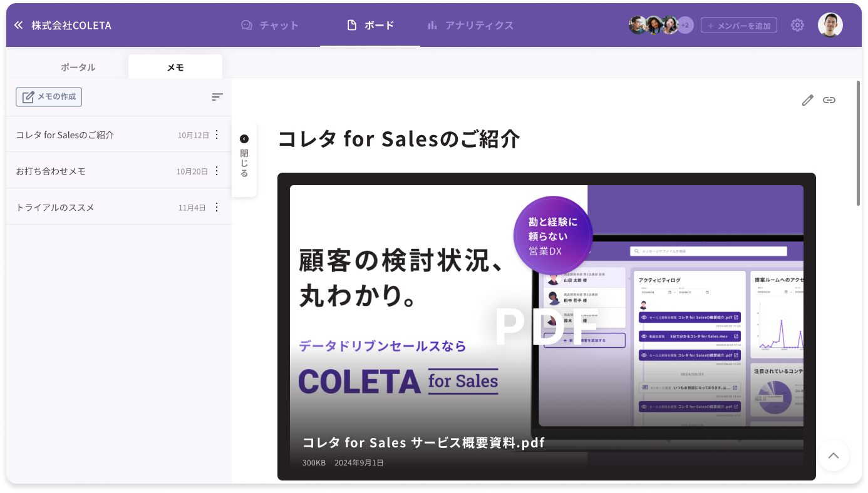
Task: Switch to the アナリティクス tab
Action: (470, 25)
